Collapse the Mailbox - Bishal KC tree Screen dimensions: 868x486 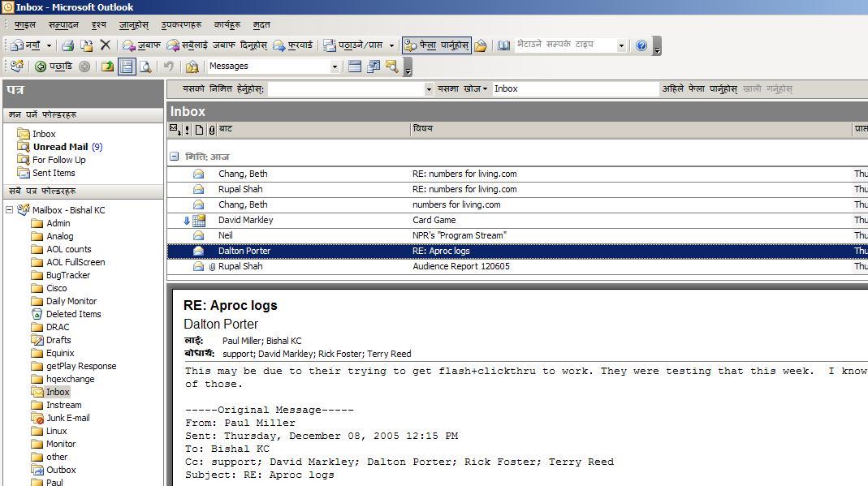(x=10, y=210)
